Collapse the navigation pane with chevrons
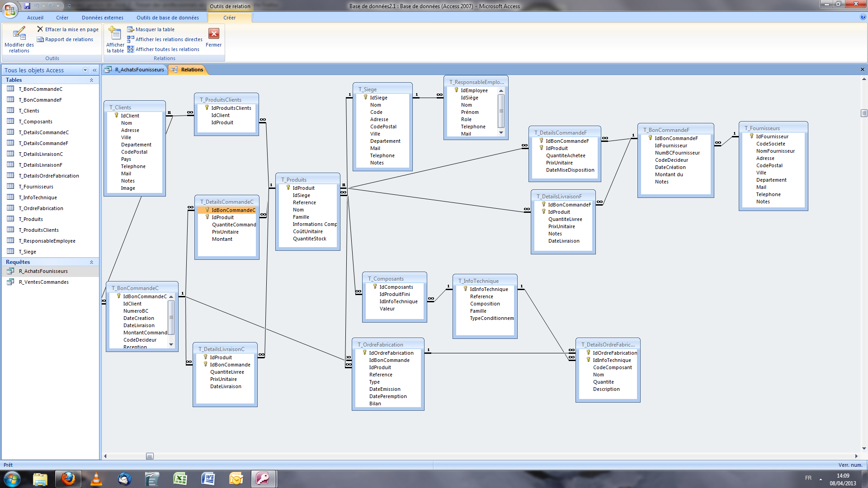 (x=94, y=70)
